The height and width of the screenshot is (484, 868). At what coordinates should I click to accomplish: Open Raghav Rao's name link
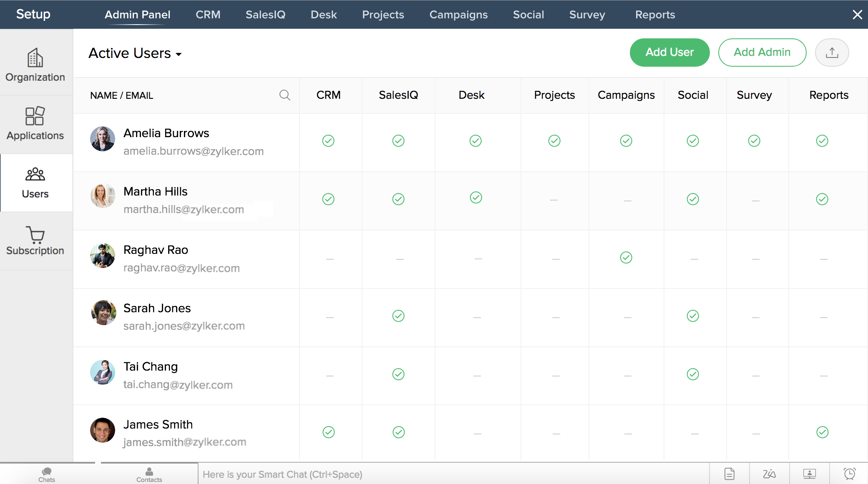(x=156, y=250)
